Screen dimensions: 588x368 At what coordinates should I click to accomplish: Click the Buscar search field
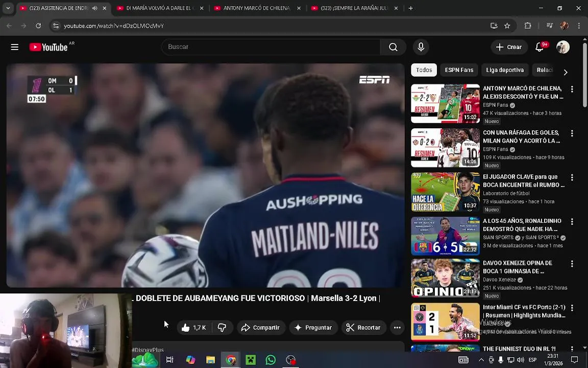271,47
